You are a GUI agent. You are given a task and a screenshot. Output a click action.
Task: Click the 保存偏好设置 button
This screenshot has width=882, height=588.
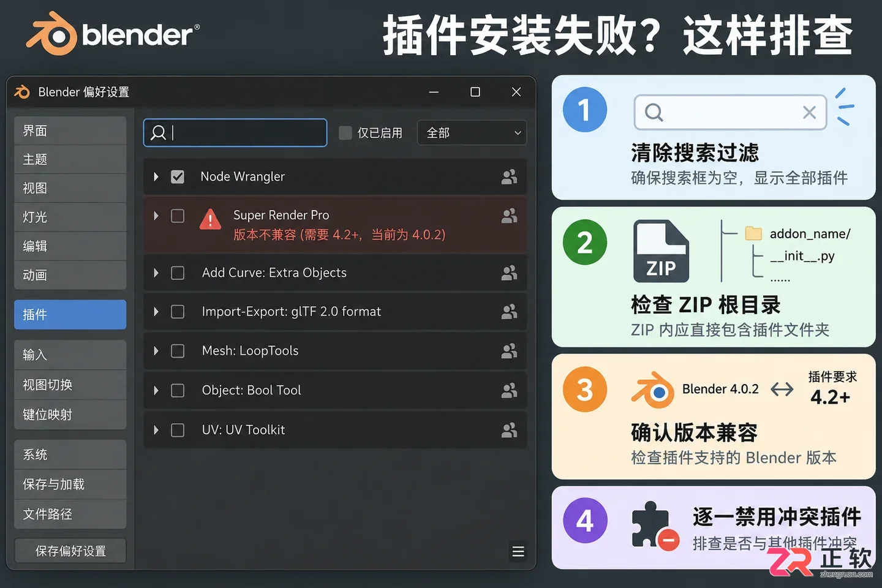click(70, 551)
